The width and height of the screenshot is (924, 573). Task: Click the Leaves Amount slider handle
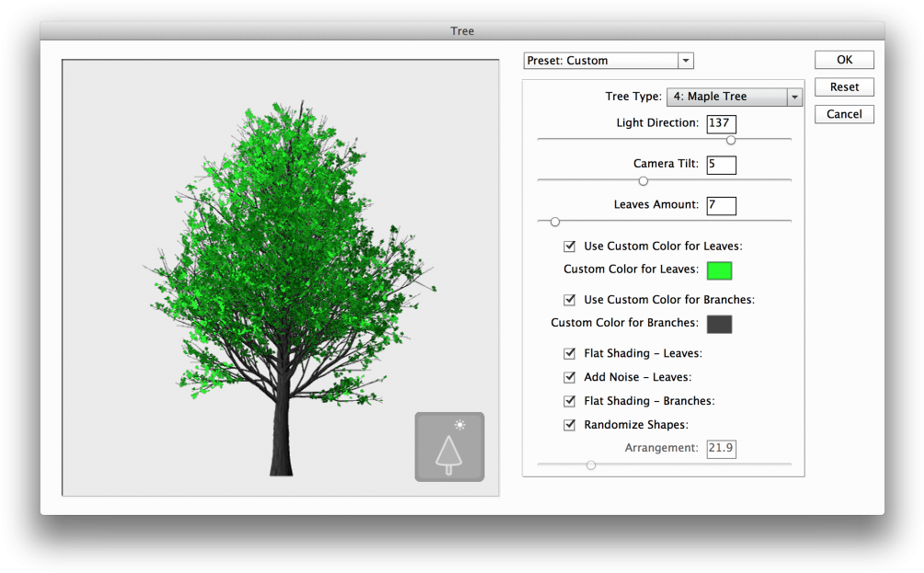(554, 221)
